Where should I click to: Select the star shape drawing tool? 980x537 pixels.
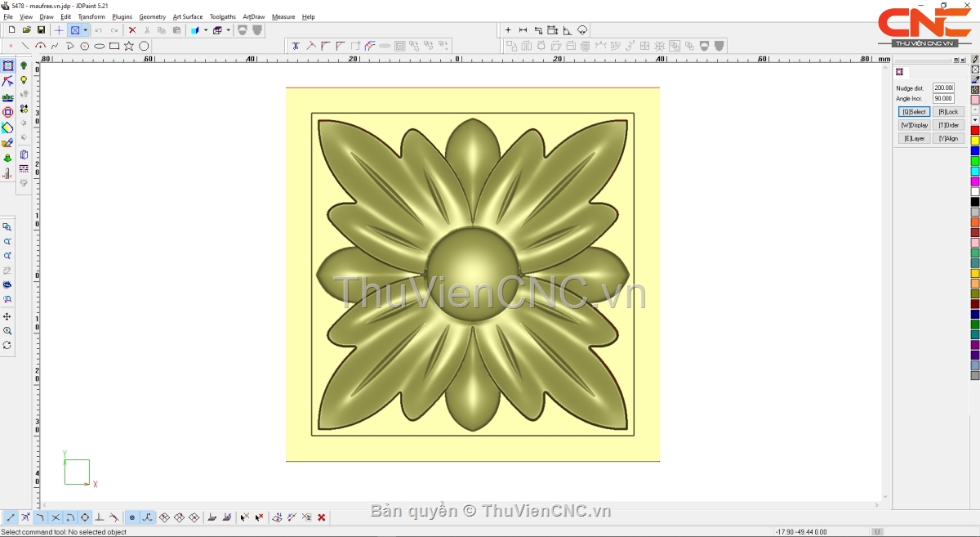click(129, 47)
